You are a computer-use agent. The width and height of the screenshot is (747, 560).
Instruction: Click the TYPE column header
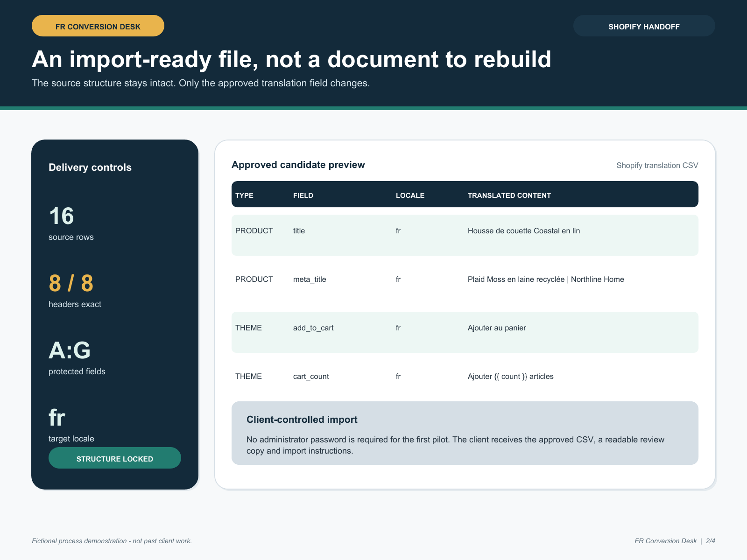(244, 195)
